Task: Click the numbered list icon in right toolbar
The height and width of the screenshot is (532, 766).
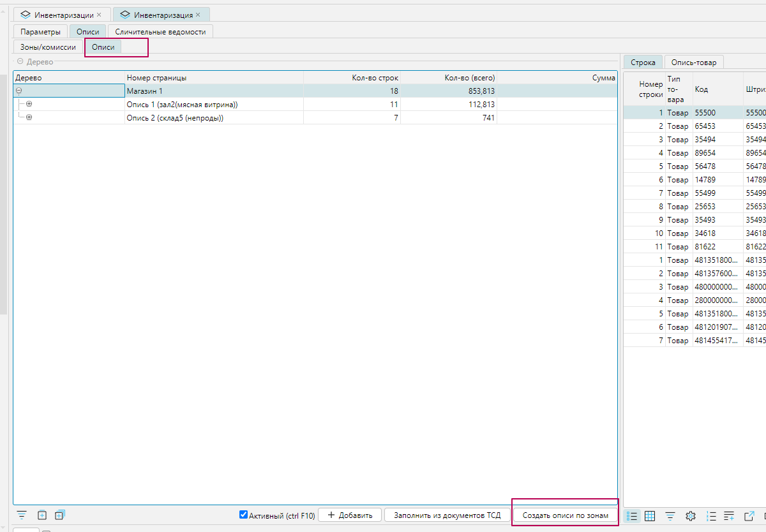Action: (711, 515)
